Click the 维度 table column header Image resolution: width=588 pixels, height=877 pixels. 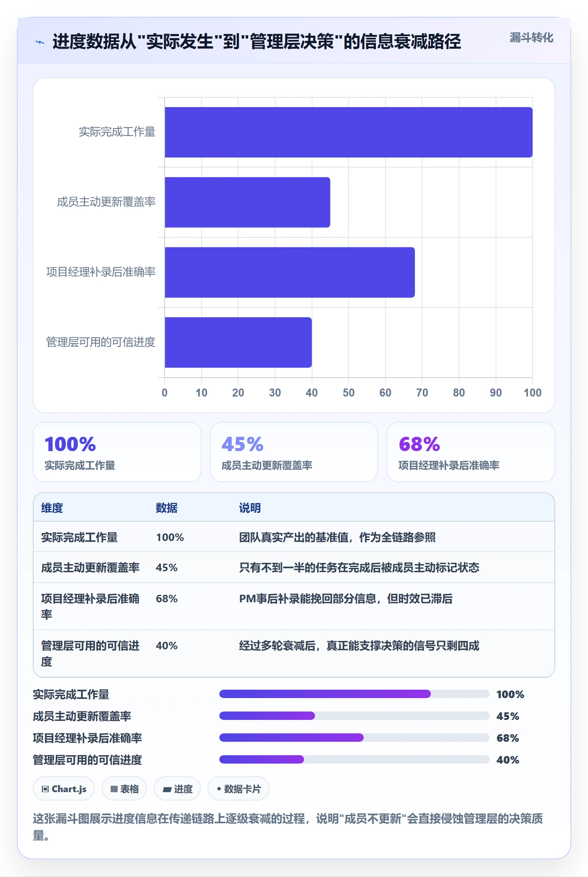click(52, 508)
